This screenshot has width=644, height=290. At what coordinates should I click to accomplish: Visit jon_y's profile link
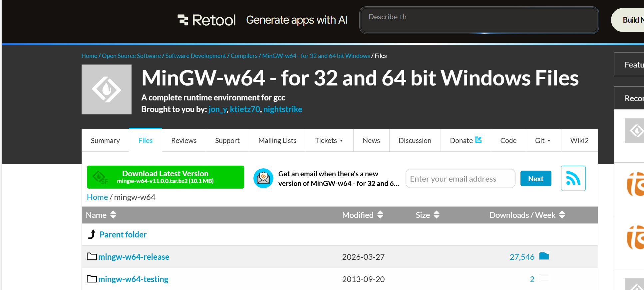218,109
